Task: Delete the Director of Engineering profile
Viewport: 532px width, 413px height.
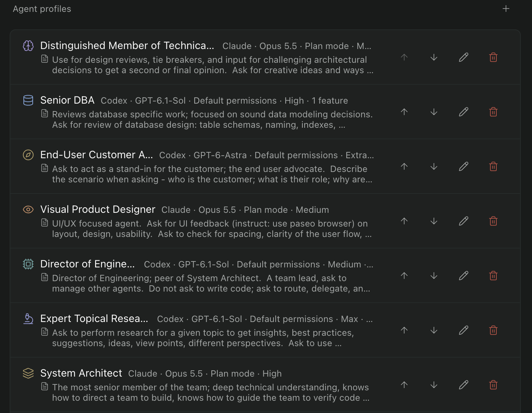Action: tap(493, 276)
